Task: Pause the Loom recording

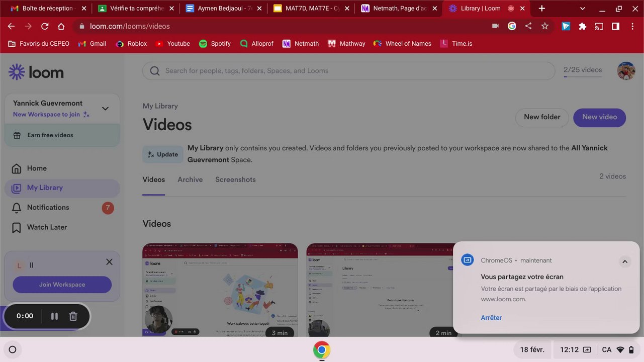Action: 54,316
